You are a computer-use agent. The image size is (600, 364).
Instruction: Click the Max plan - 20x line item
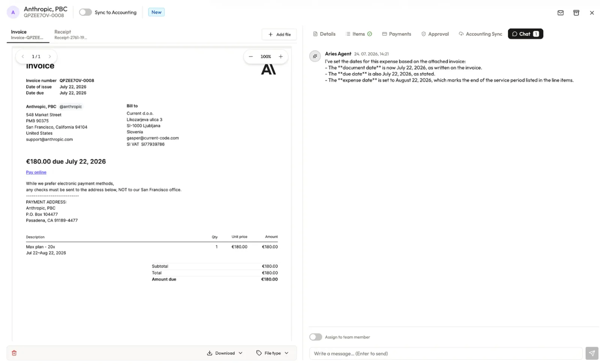click(x=40, y=247)
